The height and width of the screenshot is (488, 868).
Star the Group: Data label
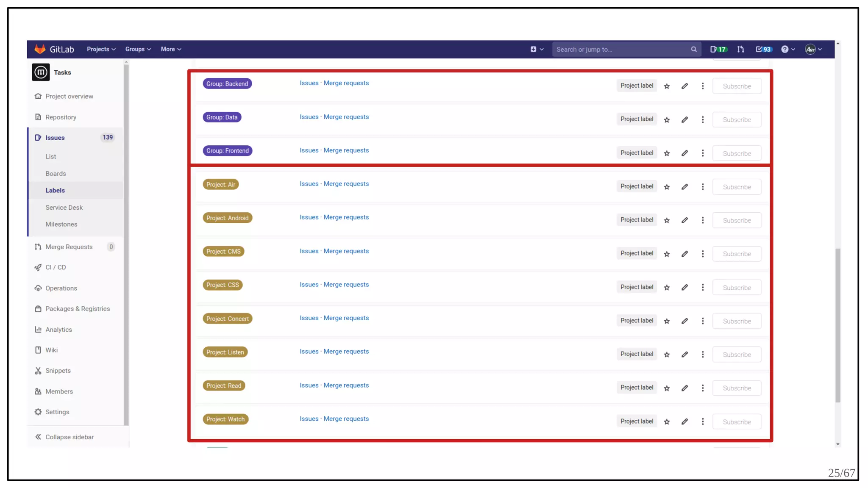click(x=667, y=120)
